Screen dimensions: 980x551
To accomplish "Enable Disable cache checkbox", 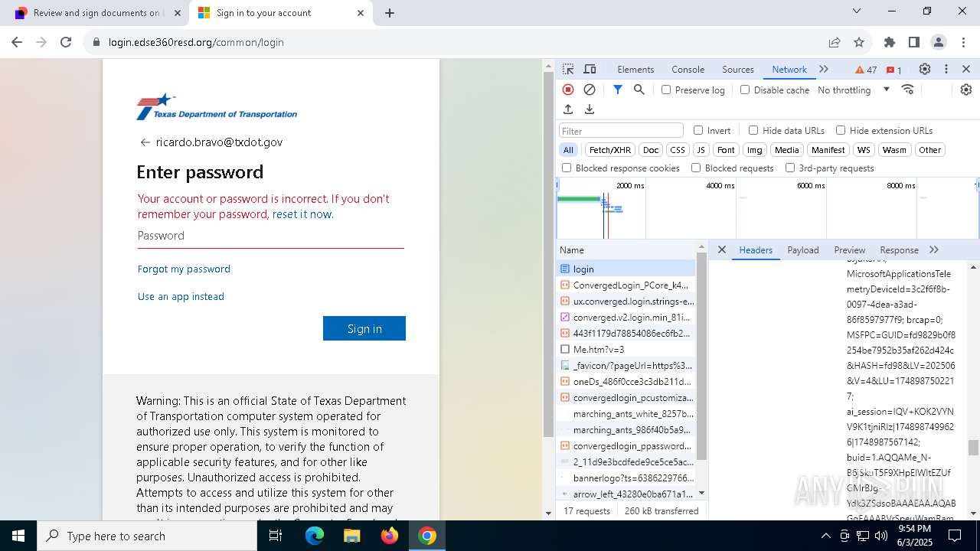I will (745, 90).
